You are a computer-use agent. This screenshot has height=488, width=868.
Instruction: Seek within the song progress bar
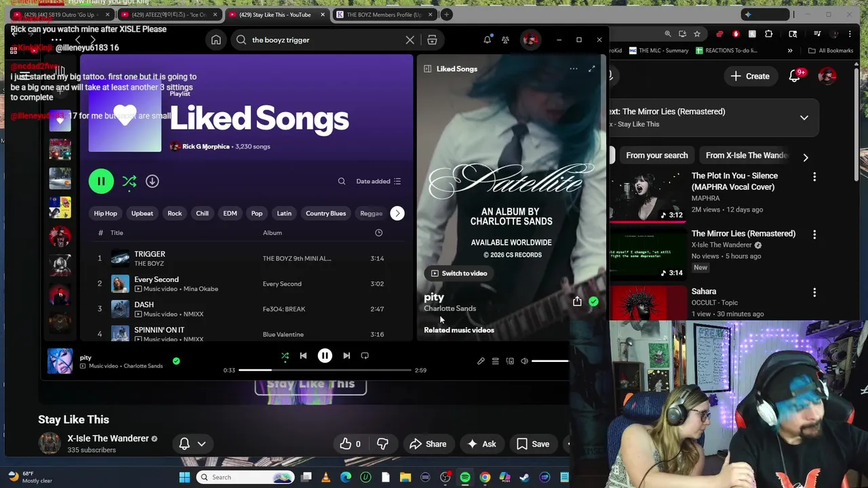[x=325, y=370]
